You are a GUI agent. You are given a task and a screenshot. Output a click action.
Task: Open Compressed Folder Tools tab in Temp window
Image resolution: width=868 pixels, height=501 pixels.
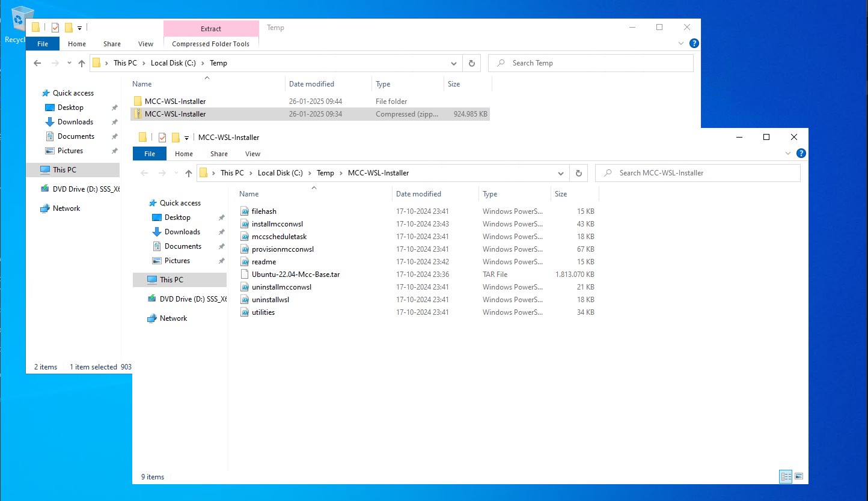[210, 44]
